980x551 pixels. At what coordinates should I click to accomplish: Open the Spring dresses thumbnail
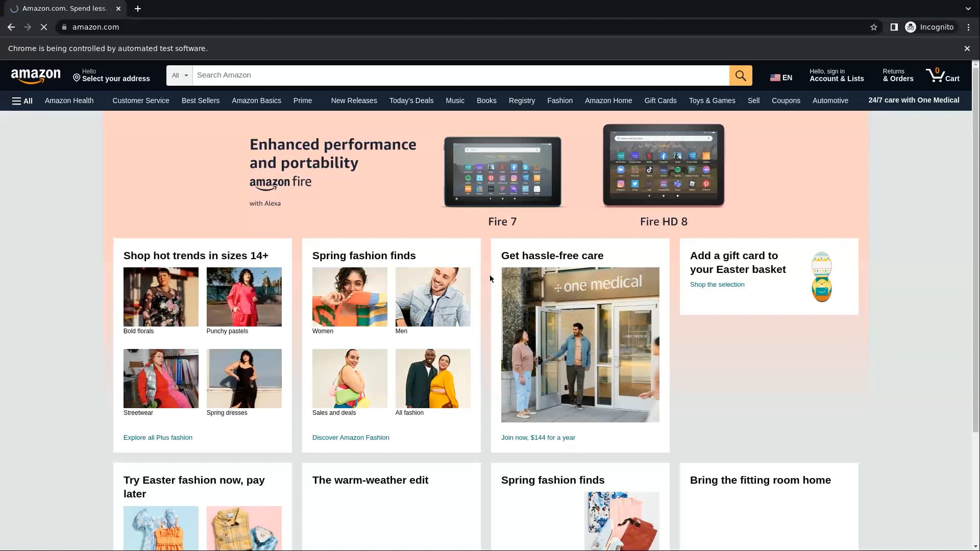tap(244, 379)
